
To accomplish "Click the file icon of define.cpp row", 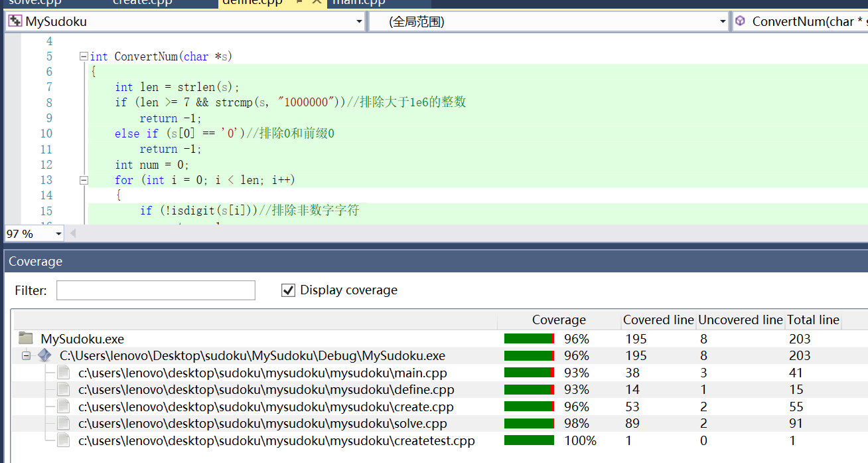I will click(x=64, y=389).
